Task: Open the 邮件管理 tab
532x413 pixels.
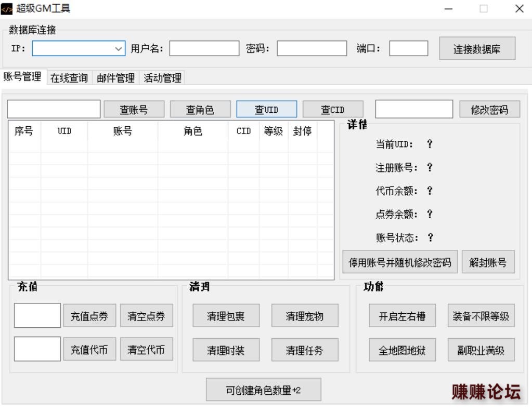Action: pos(115,78)
